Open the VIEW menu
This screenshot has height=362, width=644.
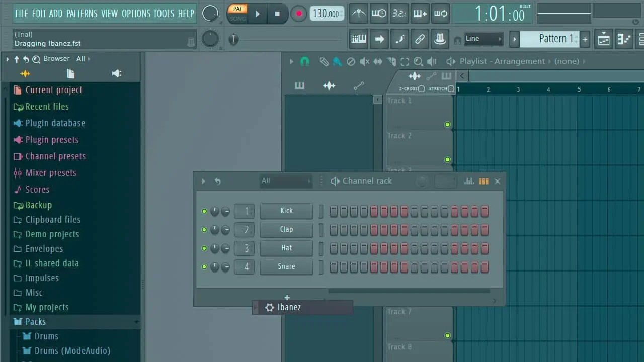pos(109,14)
